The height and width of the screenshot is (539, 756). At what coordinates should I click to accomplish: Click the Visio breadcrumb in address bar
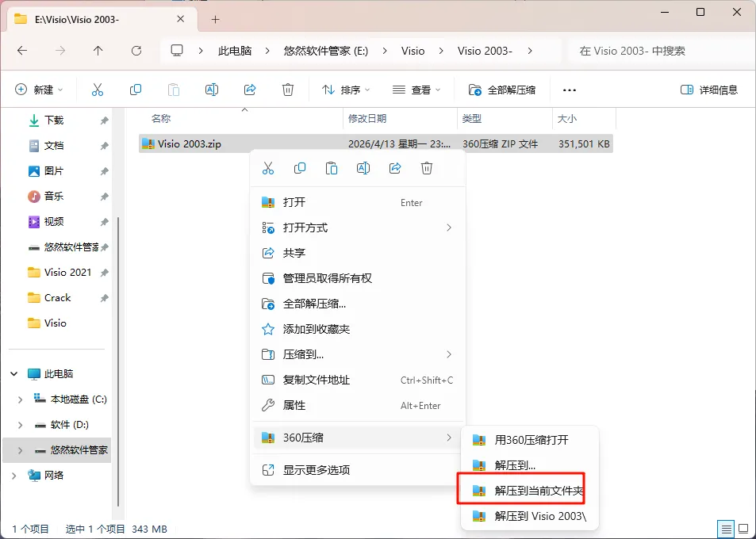(413, 51)
